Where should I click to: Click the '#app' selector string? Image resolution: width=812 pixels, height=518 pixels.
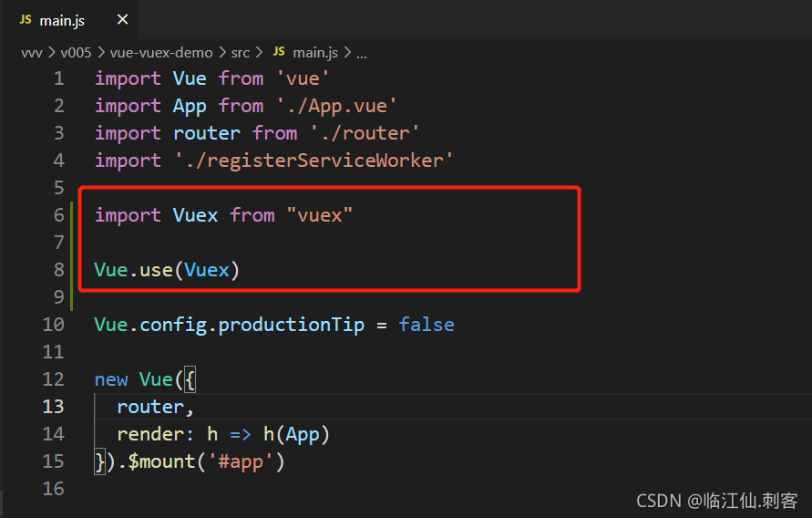241,461
